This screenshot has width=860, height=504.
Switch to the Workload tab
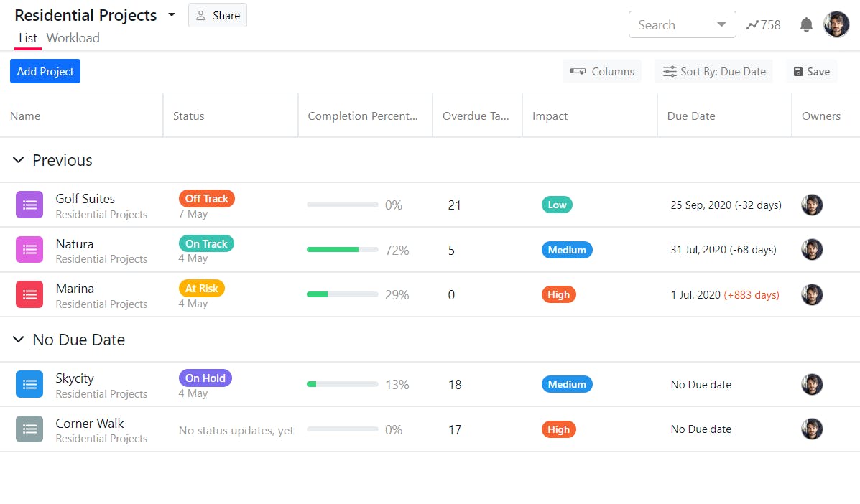click(73, 38)
